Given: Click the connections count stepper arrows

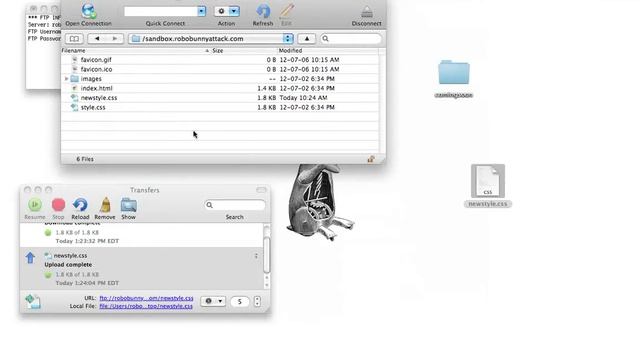Looking at the screenshot, I should 257,302.
